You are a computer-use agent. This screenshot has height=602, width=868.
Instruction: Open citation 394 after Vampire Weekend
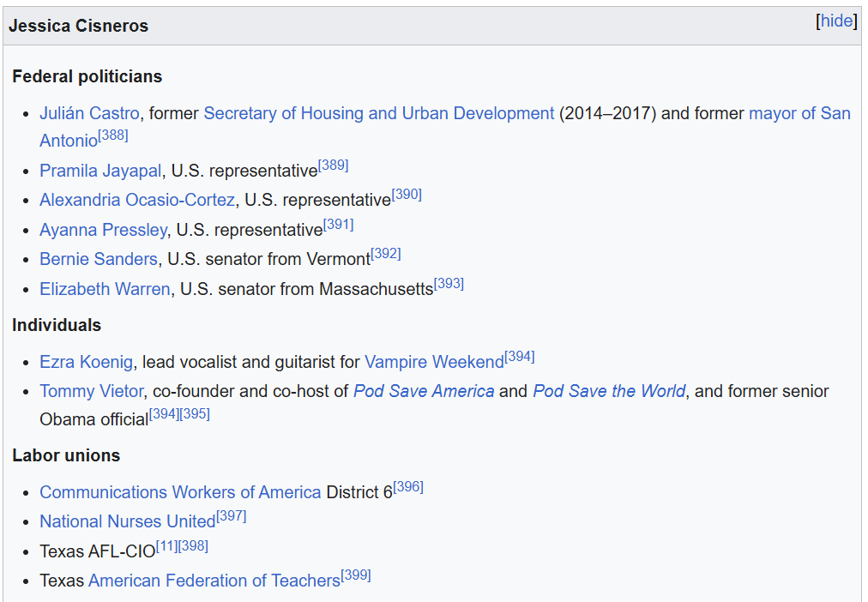coord(519,357)
